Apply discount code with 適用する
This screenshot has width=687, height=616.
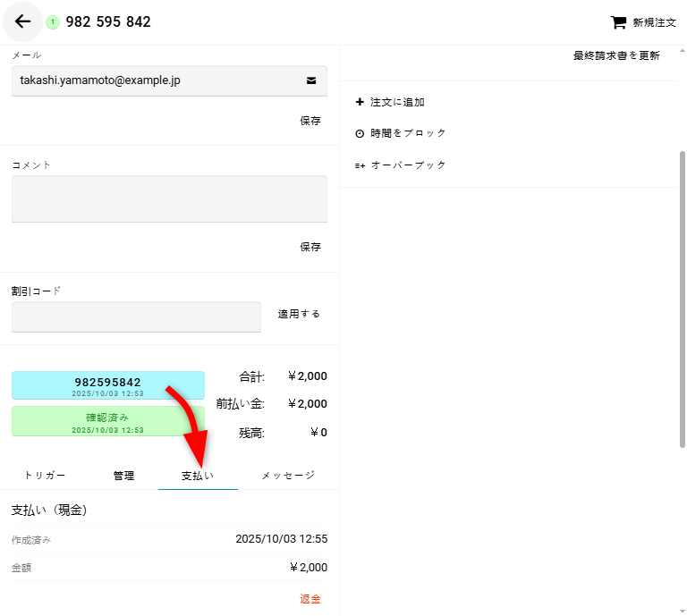(299, 314)
